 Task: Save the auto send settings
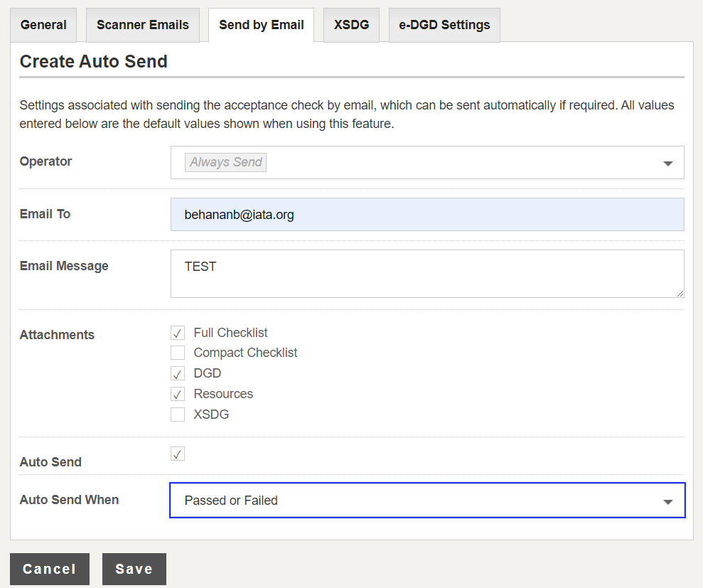[134, 570]
